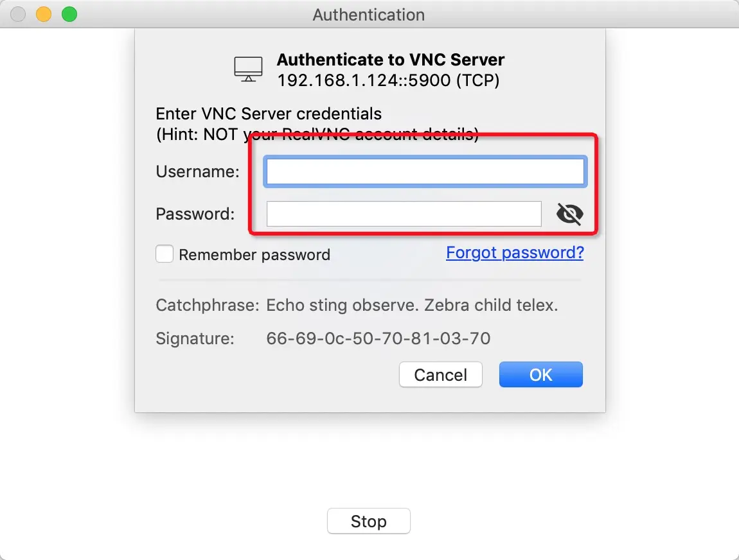Click the monitor icon beside Authenticate heading

pyautogui.click(x=248, y=69)
